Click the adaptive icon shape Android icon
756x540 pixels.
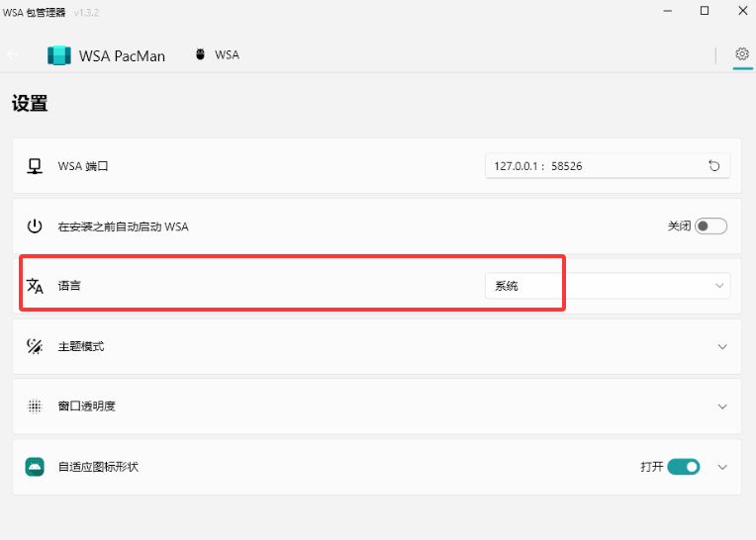click(x=35, y=466)
